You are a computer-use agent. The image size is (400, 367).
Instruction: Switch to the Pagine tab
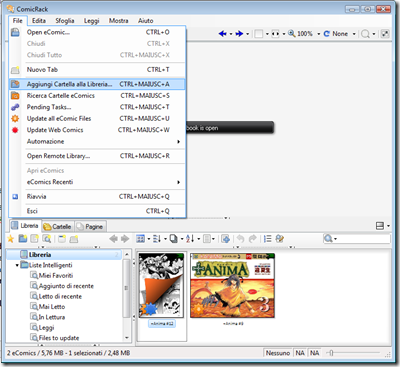[x=90, y=227]
